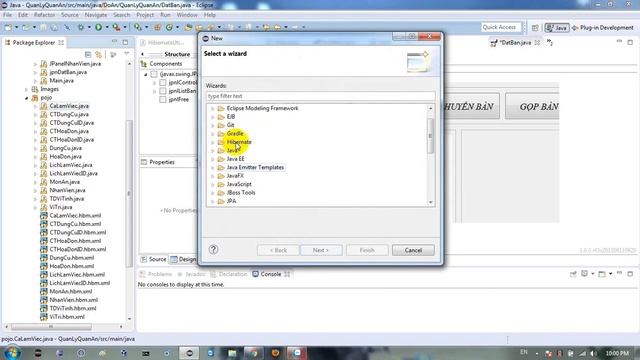Click the Gradle folder icon

coord(221,133)
